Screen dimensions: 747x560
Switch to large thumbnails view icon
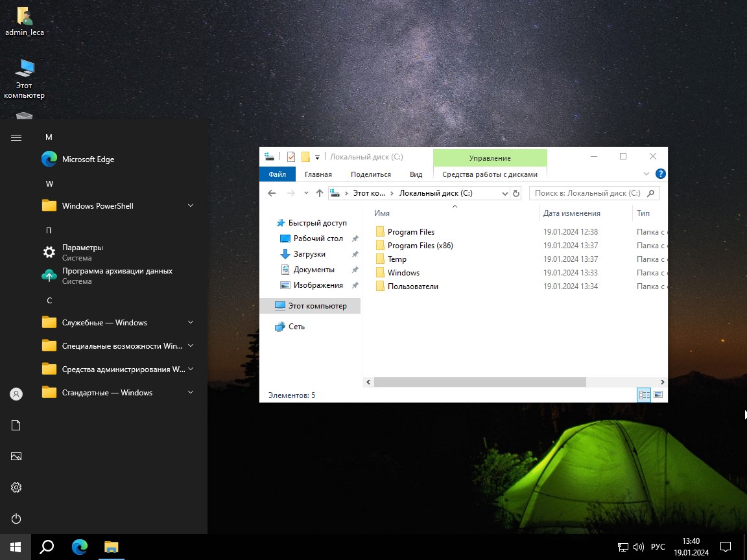658,395
